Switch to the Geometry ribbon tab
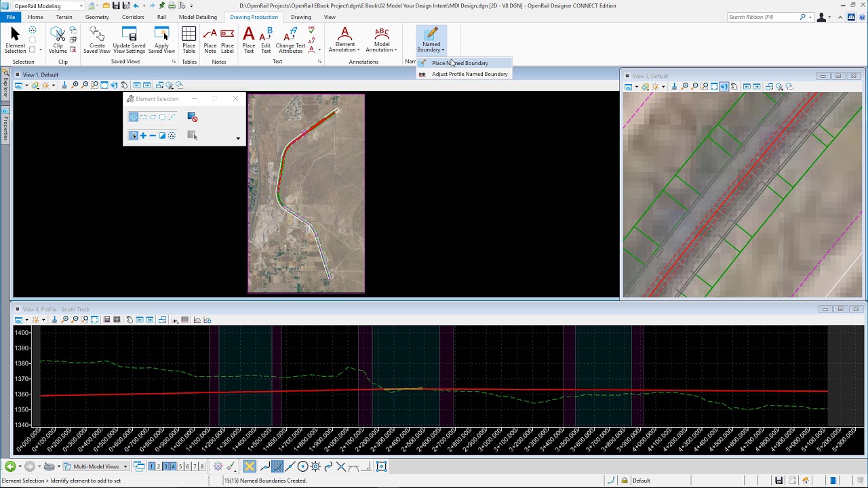This screenshot has width=868, height=488. point(97,17)
